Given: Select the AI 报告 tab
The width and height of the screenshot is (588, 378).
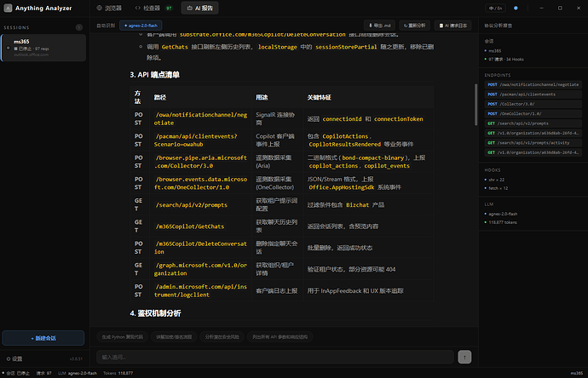Looking at the screenshot, I should 200,8.
